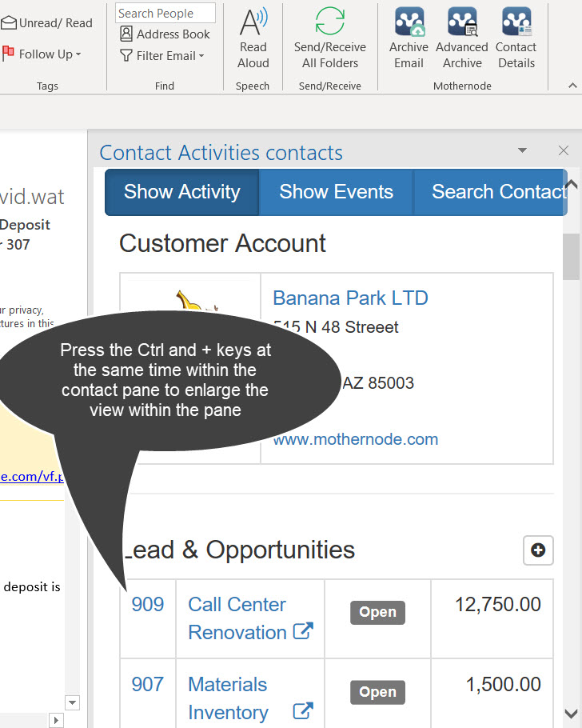Start Read Aloud speech

pyautogui.click(x=253, y=38)
